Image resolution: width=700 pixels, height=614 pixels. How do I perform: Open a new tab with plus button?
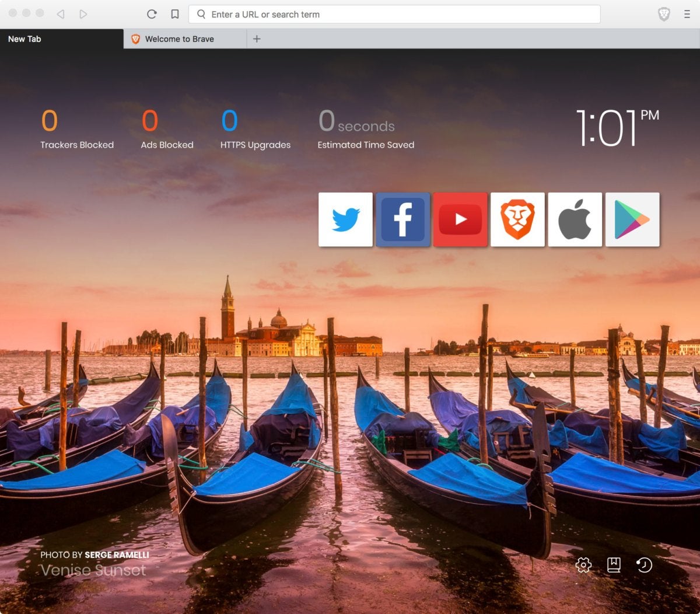click(257, 39)
